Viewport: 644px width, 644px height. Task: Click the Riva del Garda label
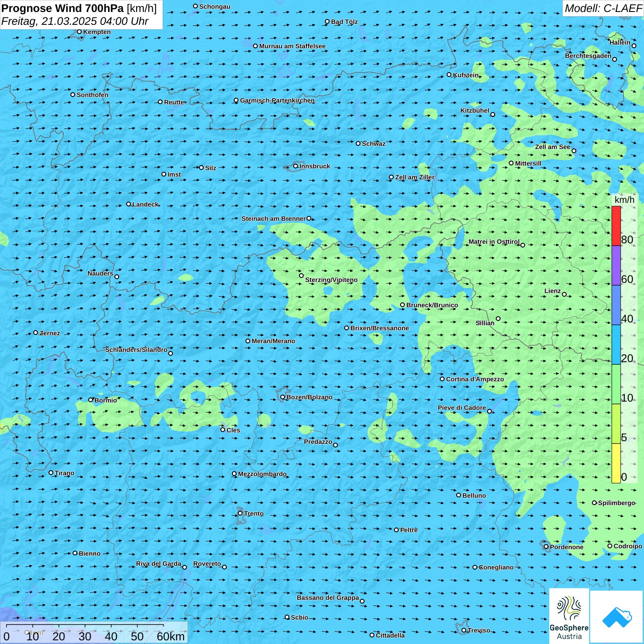(158, 563)
